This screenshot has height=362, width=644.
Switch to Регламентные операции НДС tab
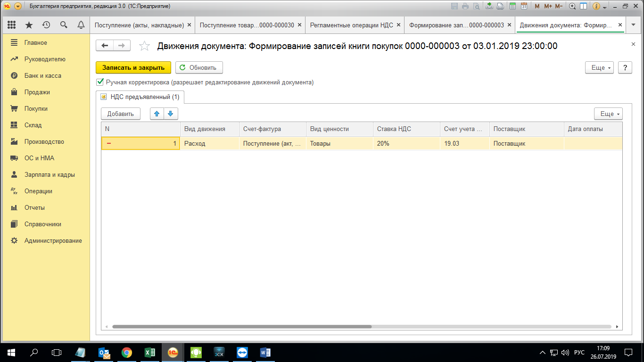pos(351,25)
